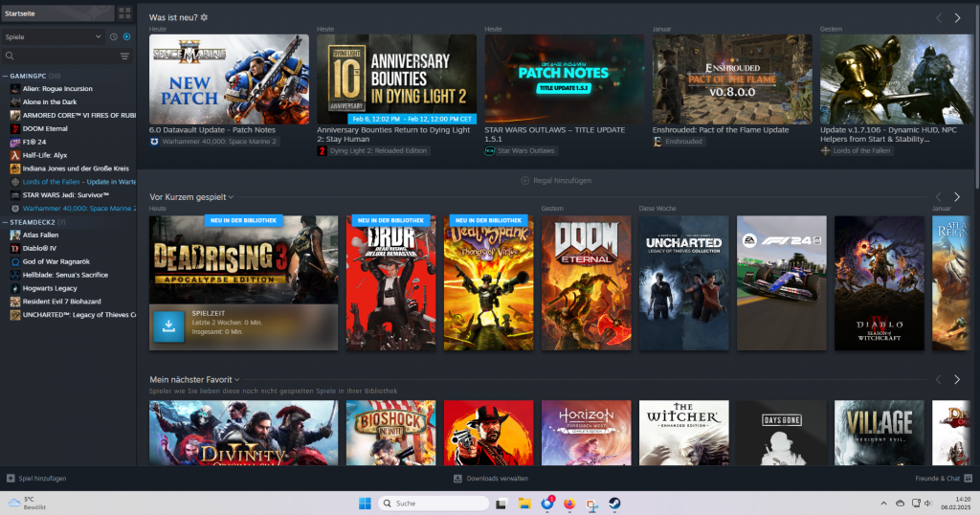This screenshot has height=515, width=980.
Task: Click the library search input field
Action: point(62,56)
